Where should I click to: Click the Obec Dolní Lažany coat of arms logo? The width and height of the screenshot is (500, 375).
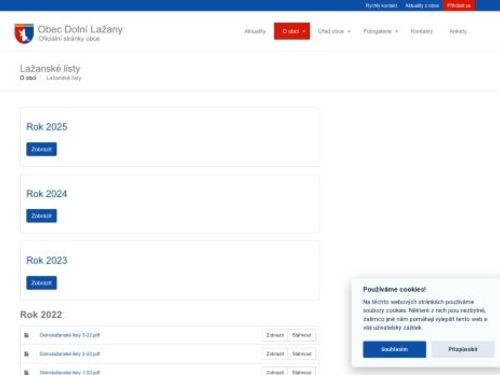tap(24, 33)
